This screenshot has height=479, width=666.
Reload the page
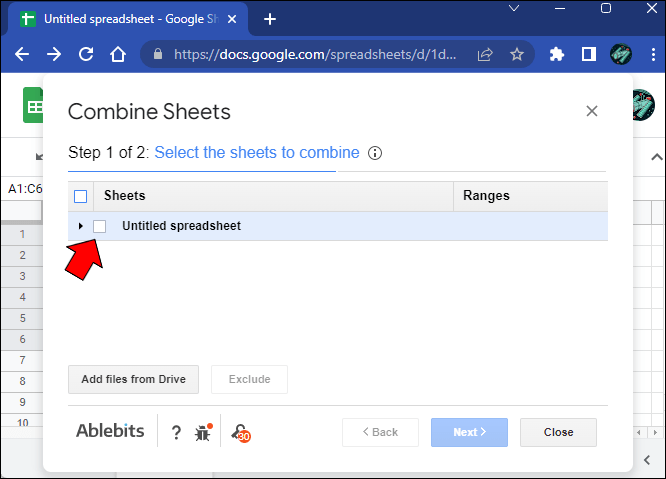coord(85,54)
